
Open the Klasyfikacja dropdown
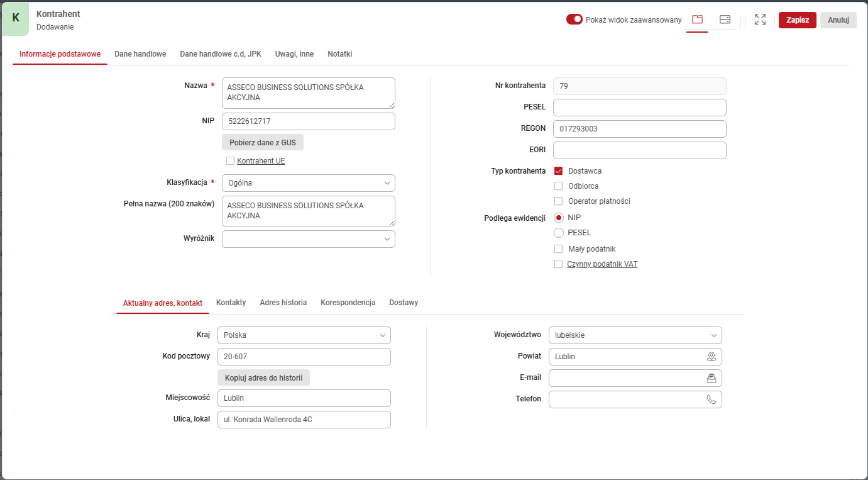[388, 183]
